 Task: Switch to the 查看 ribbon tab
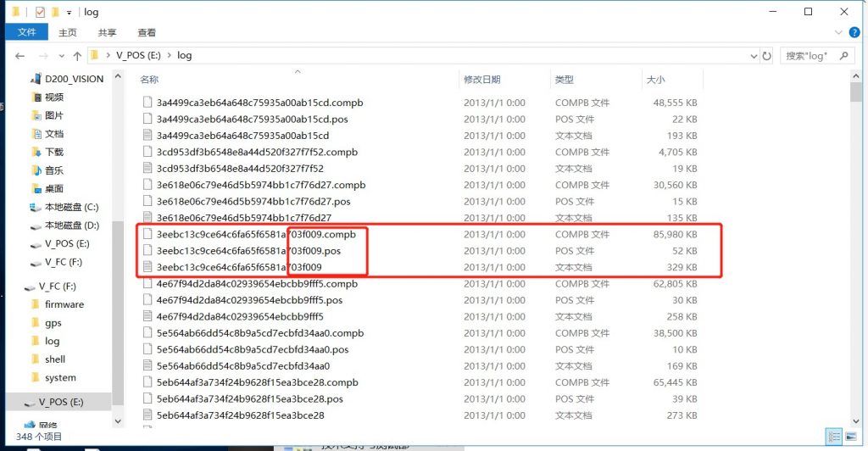click(x=147, y=33)
